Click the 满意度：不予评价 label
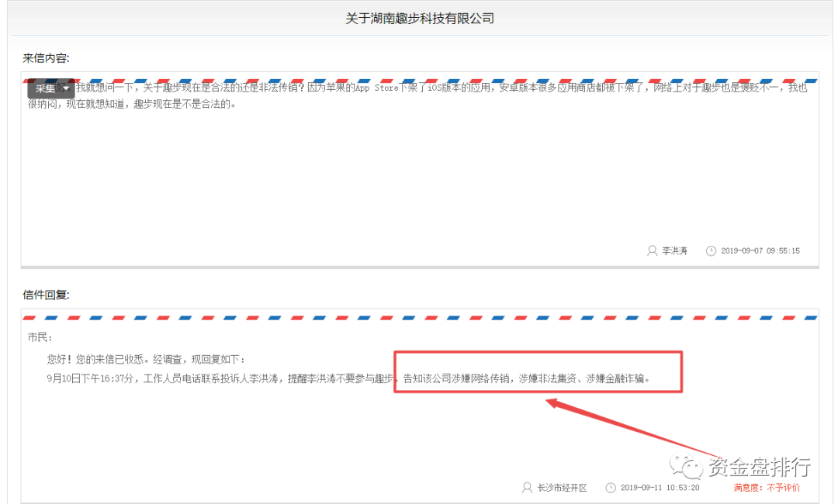Screen dimensions: 838x504 click(767, 488)
